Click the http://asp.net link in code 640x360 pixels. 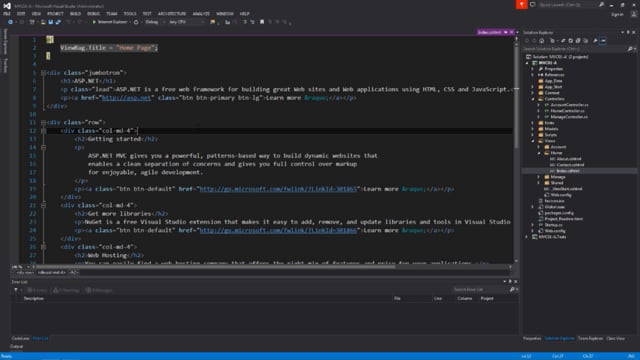(126, 98)
